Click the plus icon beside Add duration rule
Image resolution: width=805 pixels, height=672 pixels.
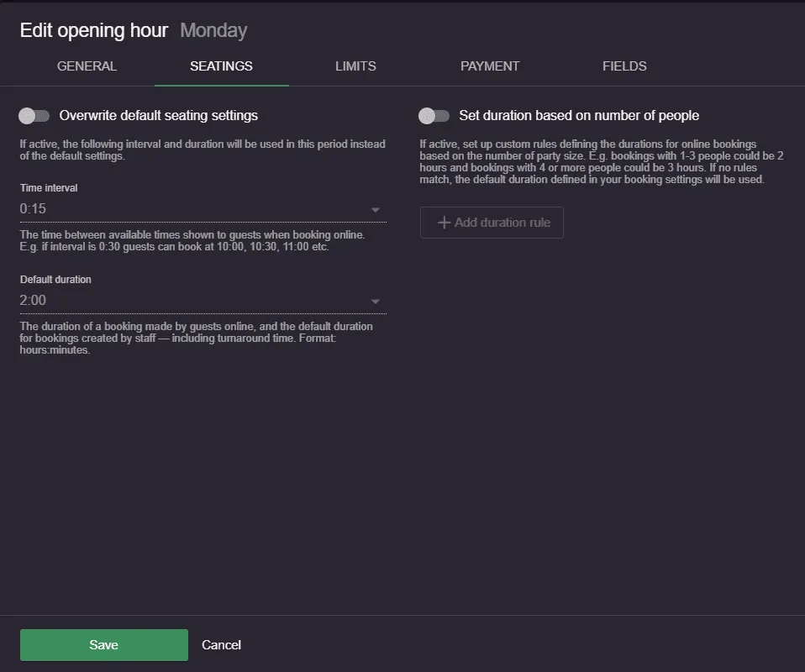[444, 223]
